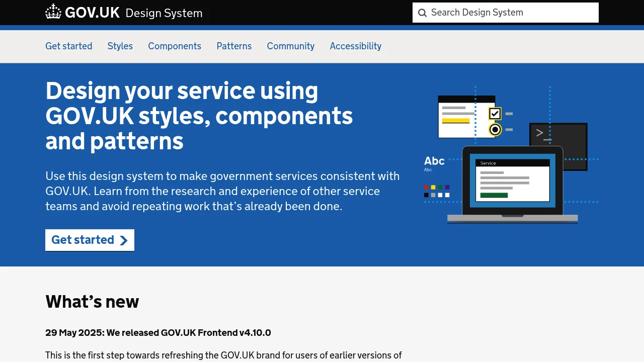Open the Accessibility navigation link
644x362 pixels.
tap(355, 46)
